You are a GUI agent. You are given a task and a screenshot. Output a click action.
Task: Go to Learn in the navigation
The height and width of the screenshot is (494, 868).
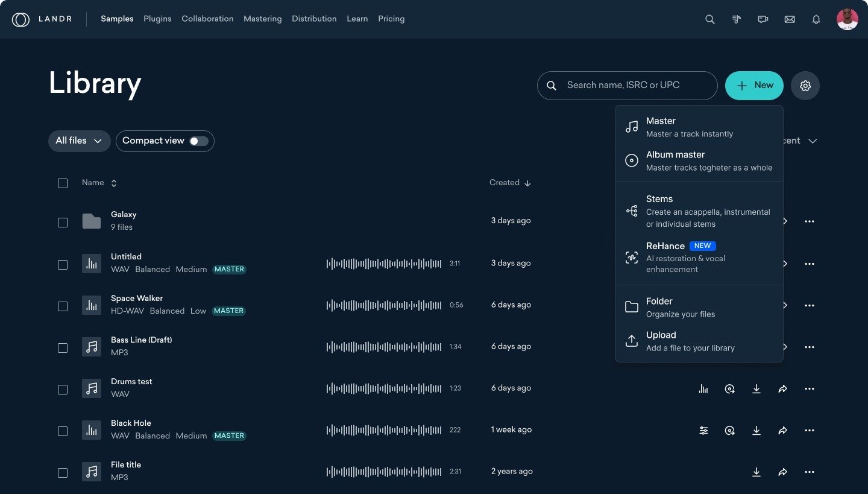click(357, 19)
